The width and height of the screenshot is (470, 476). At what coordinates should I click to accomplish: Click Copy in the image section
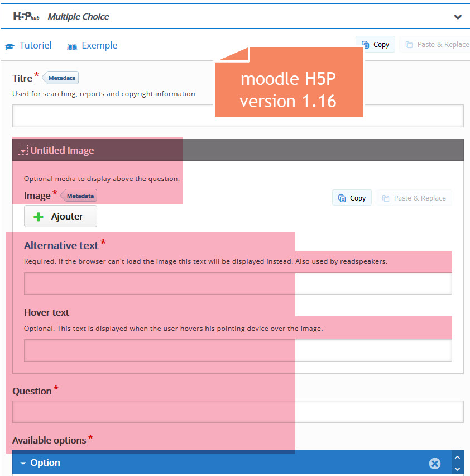click(352, 198)
